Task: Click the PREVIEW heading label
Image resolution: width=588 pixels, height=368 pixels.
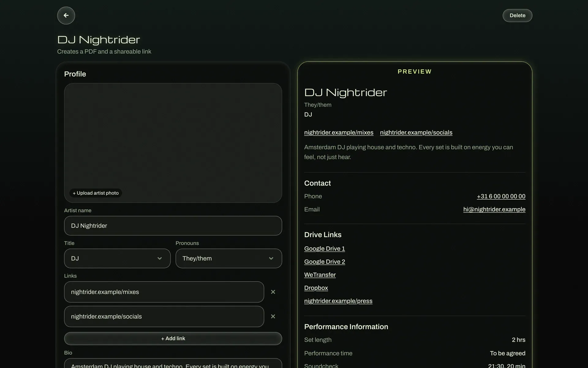Action: click(x=415, y=71)
